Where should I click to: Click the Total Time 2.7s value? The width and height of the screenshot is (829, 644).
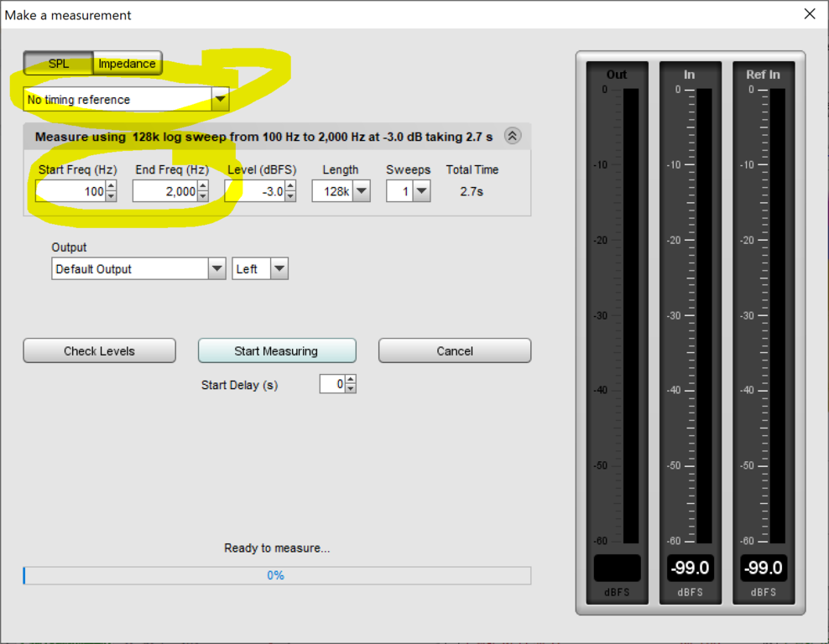(x=472, y=191)
